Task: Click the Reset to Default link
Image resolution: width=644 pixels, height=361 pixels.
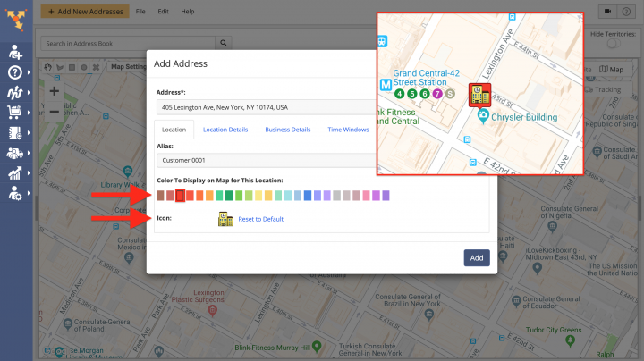Action: click(x=261, y=219)
